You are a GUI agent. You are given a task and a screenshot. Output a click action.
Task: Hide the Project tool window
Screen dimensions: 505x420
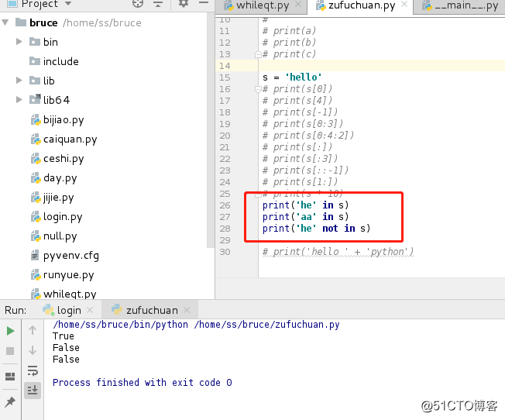204,2
